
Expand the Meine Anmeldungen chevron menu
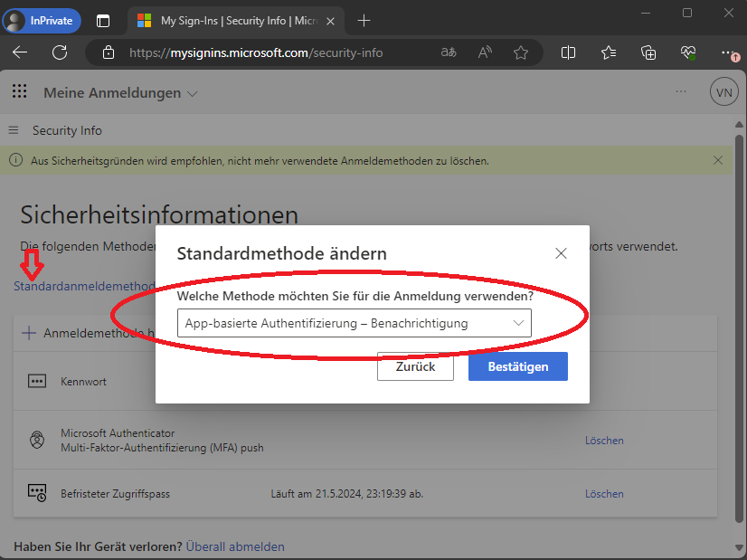point(192,93)
